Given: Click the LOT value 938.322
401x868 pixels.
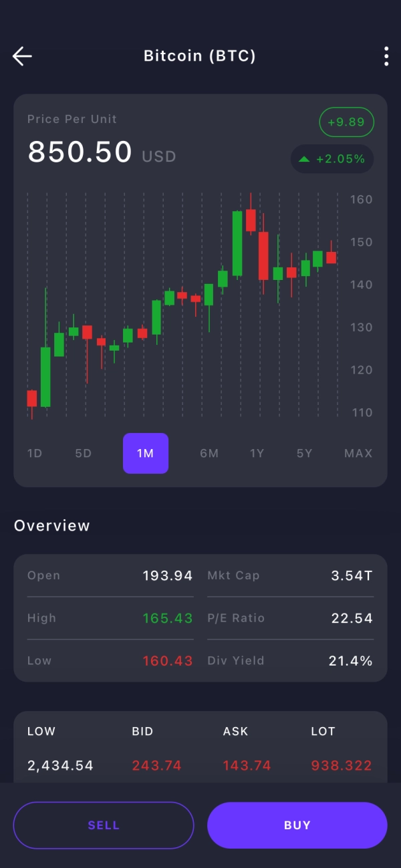Looking at the screenshot, I should (x=342, y=766).
